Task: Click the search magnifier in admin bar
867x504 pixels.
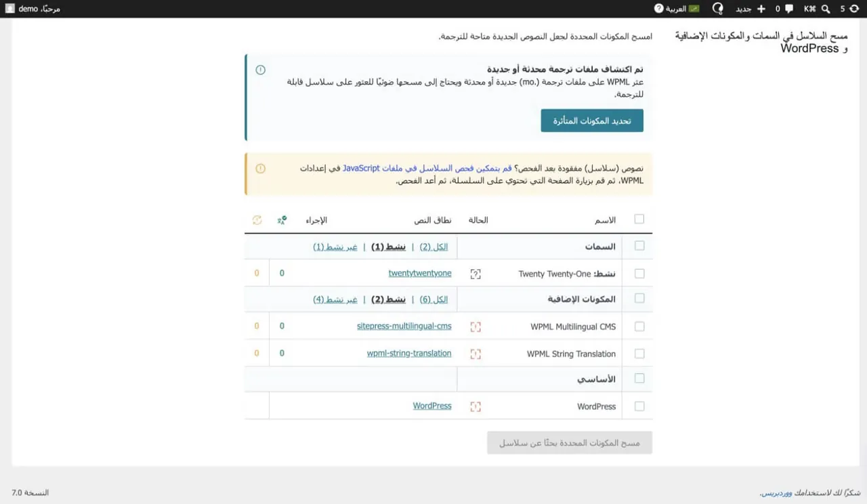Action: click(826, 9)
